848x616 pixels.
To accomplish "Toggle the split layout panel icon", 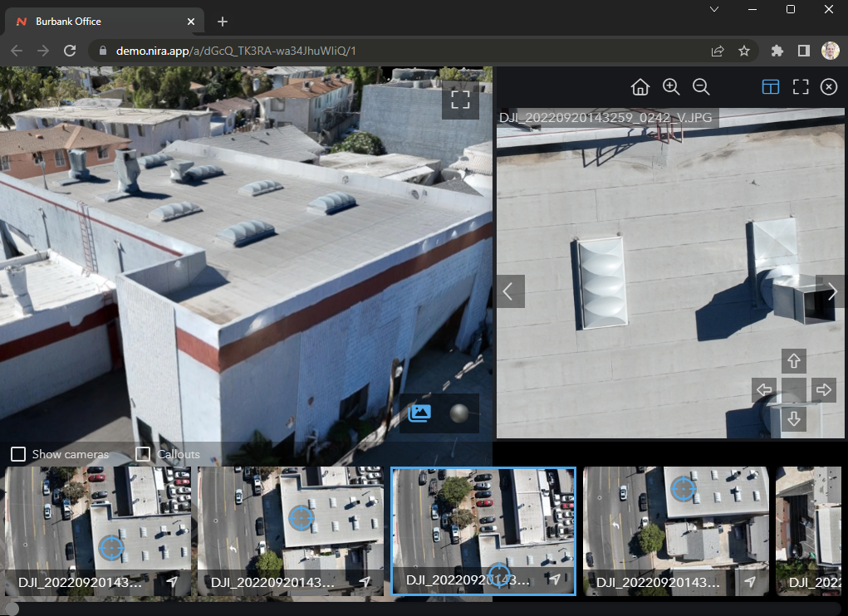I will click(x=770, y=87).
